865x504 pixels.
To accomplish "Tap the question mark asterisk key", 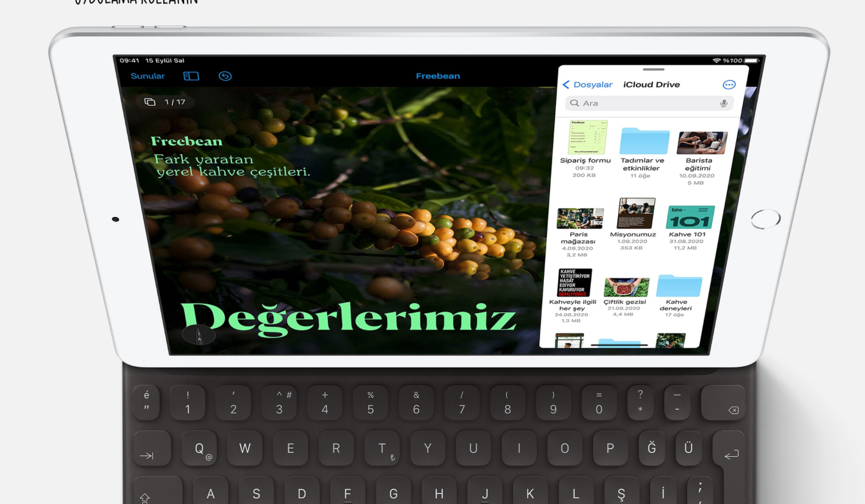I will coord(640,403).
